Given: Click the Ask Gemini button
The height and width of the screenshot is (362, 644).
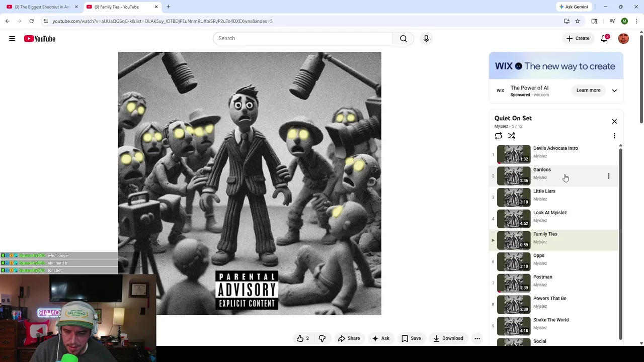Looking at the screenshot, I should [574, 7].
